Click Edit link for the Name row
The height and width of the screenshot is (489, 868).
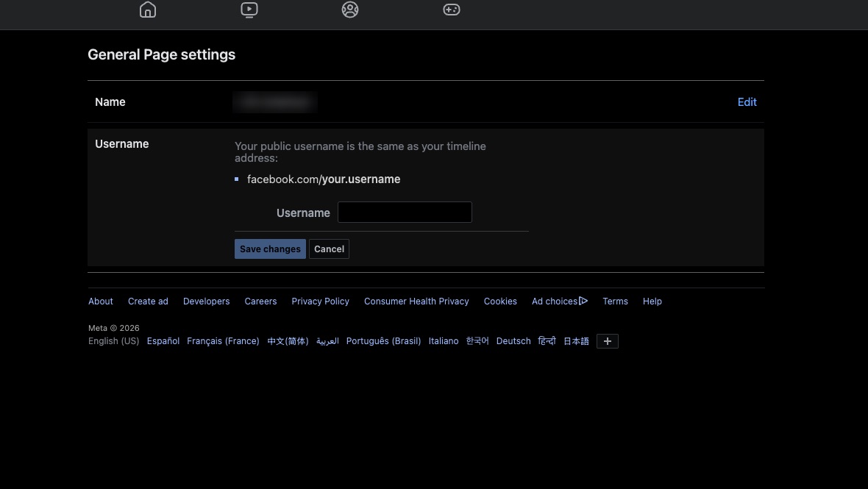747,101
